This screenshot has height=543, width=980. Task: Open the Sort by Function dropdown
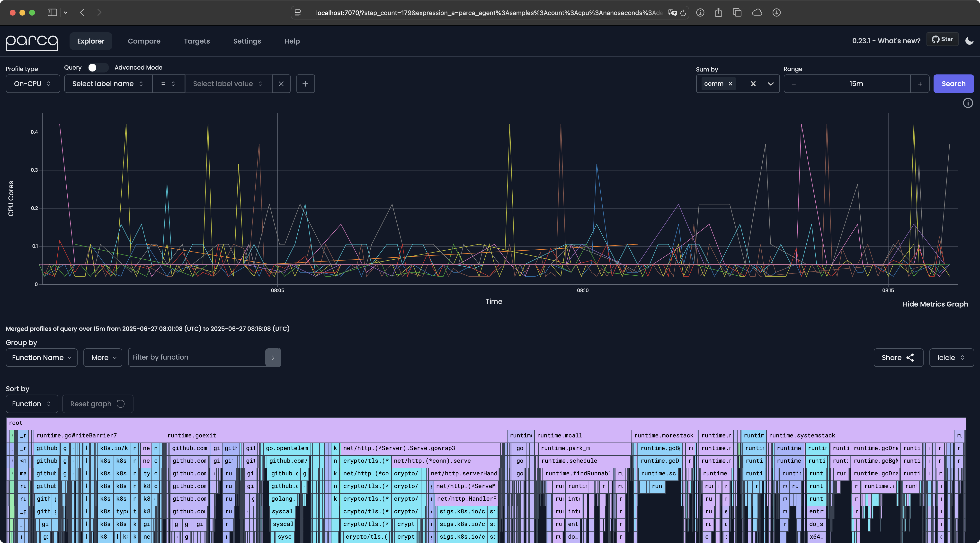[32, 404]
